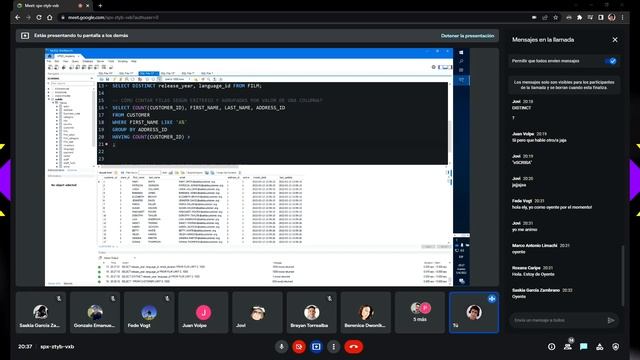Screen dimensions: 640x360
Task: Click the Chrome home button
Action: [49, 18]
